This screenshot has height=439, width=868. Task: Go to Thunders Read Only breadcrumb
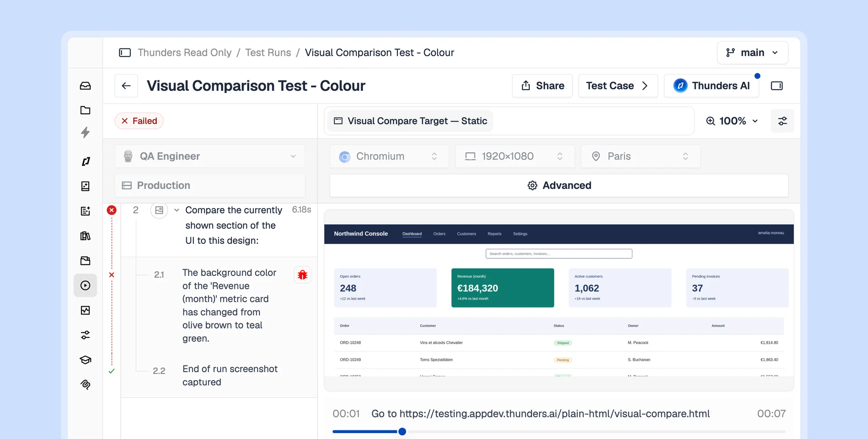pos(184,53)
